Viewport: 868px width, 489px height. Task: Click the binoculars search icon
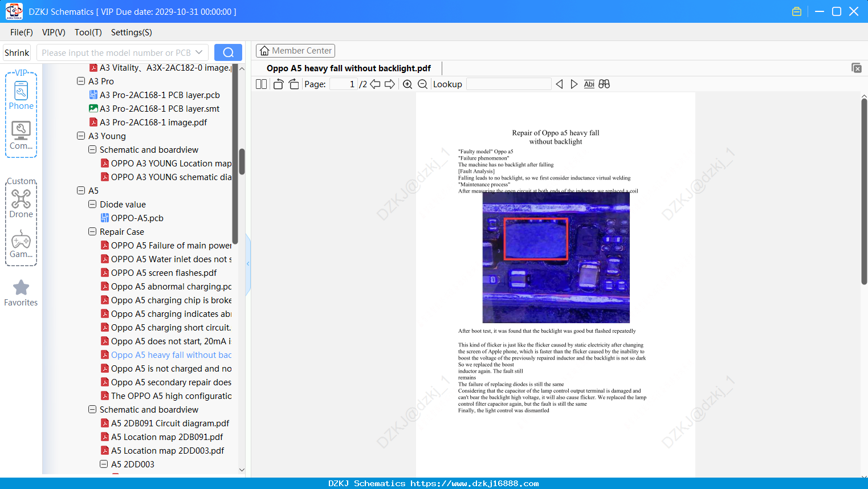[x=604, y=84]
